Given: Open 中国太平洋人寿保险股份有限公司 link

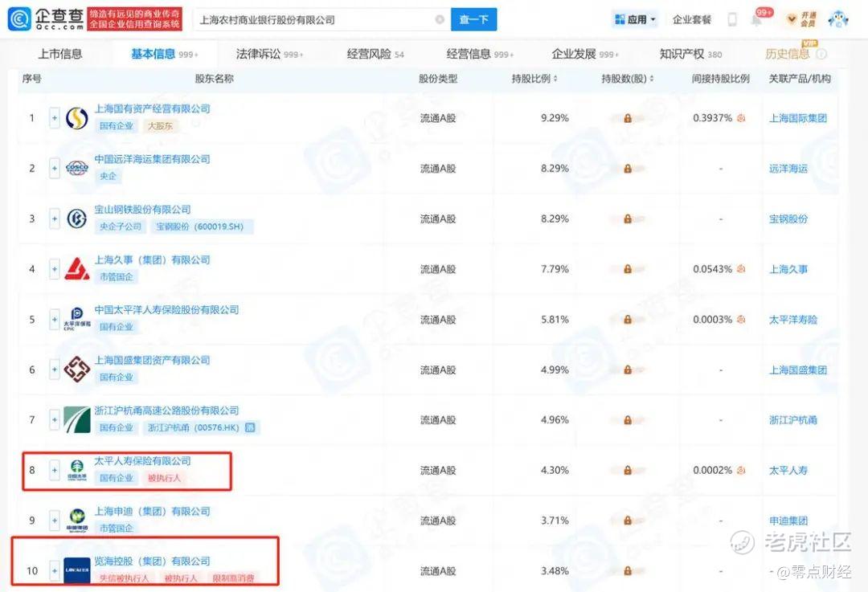Looking at the screenshot, I should 166,310.
